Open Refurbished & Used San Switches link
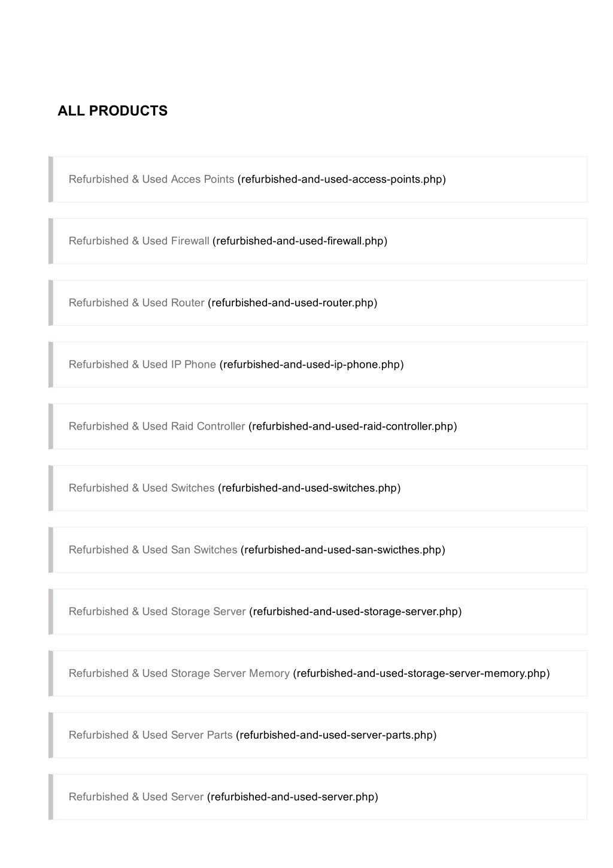Viewport: 613px width, 868px height. [x=153, y=549]
